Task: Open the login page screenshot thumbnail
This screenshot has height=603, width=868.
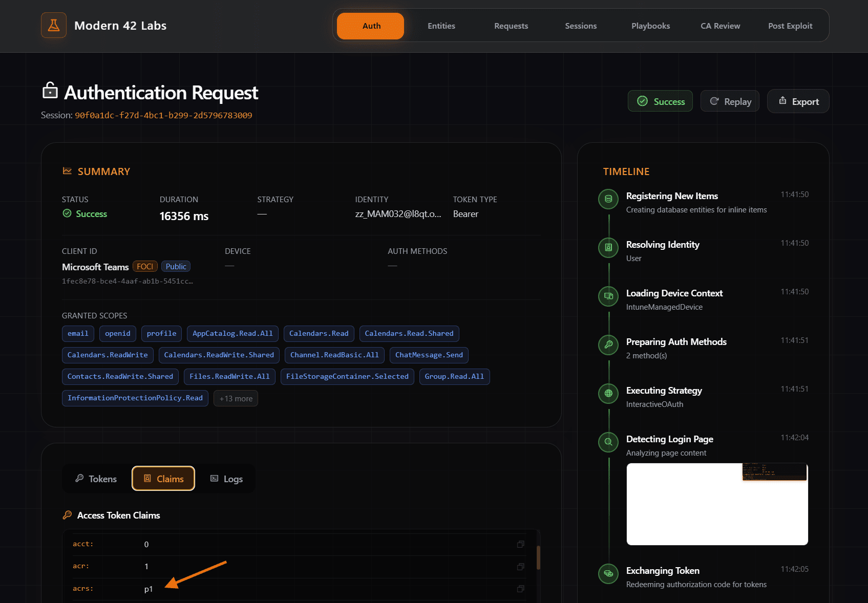Action: [x=717, y=504]
